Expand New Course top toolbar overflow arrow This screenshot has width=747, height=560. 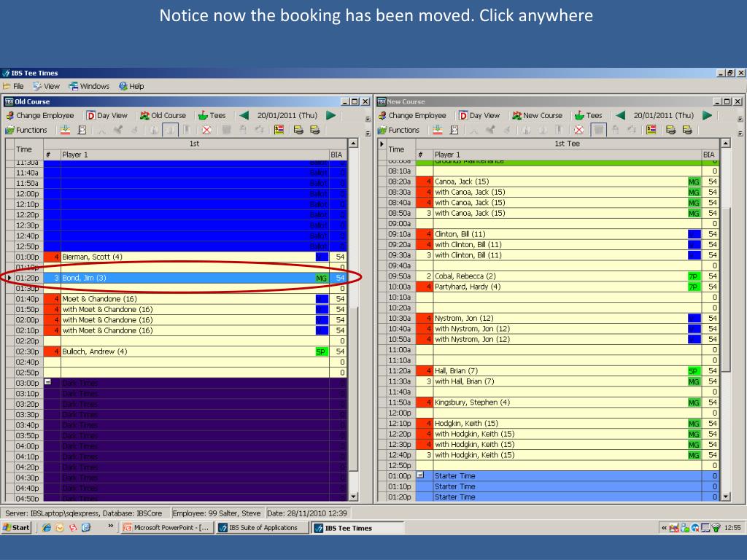740,119
